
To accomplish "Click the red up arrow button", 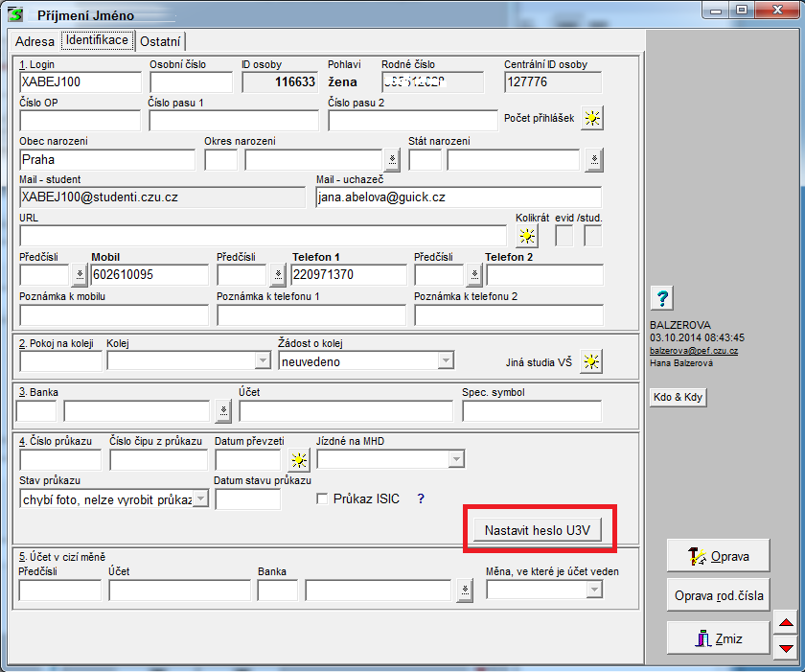I will pos(786,623).
